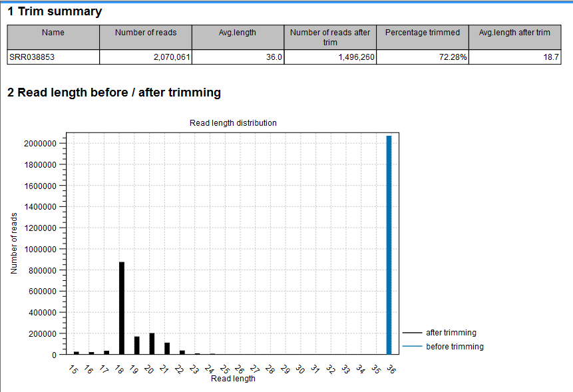Select the SRR038853 sample name cell
The image size is (573, 392).
pyautogui.click(x=53, y=58)
